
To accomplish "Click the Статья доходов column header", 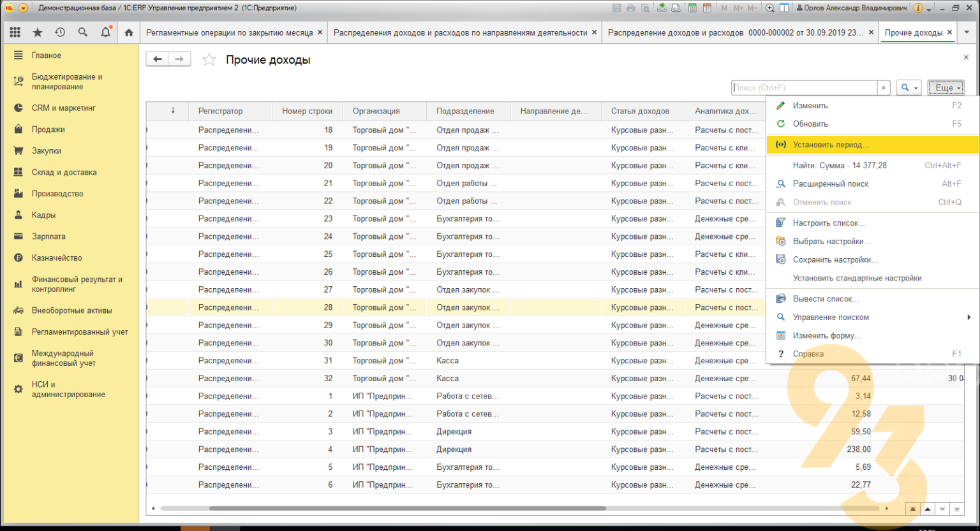I will [643, 111].
